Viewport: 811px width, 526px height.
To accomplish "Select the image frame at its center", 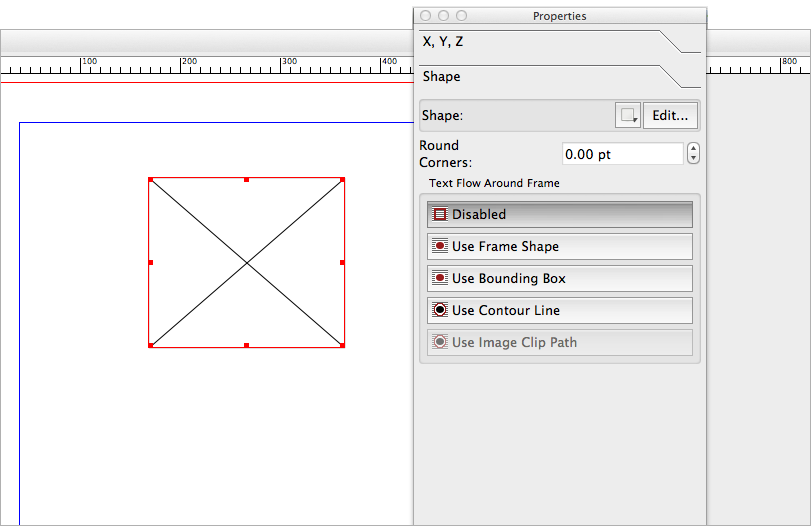I will [x=246, y=262].
